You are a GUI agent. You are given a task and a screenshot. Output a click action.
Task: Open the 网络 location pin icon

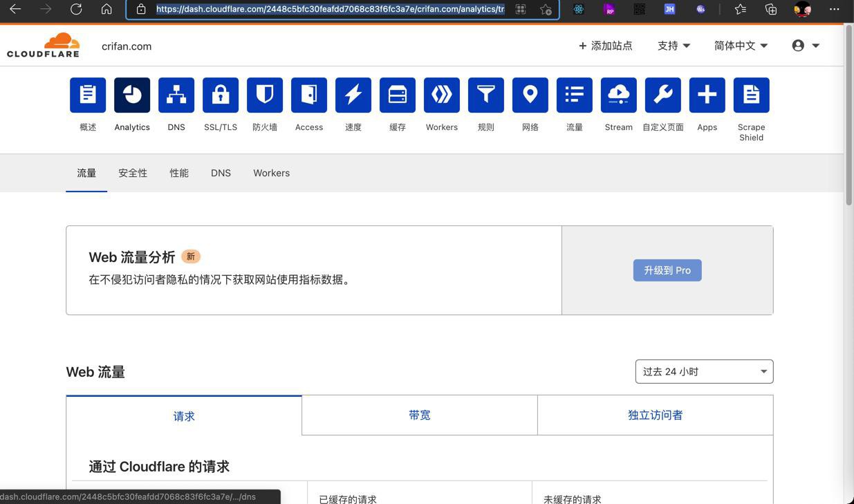tap(530, 95)
